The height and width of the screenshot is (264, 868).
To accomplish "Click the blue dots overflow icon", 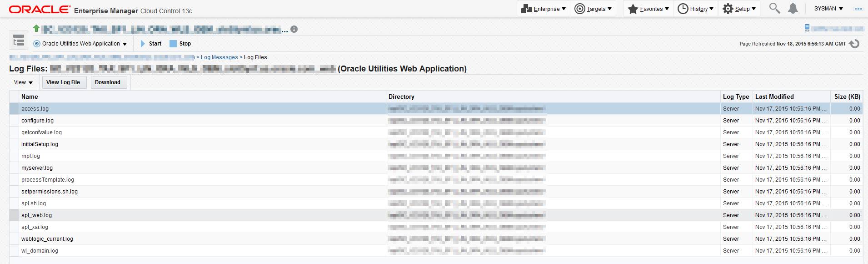I will click(x=858, y=9).
